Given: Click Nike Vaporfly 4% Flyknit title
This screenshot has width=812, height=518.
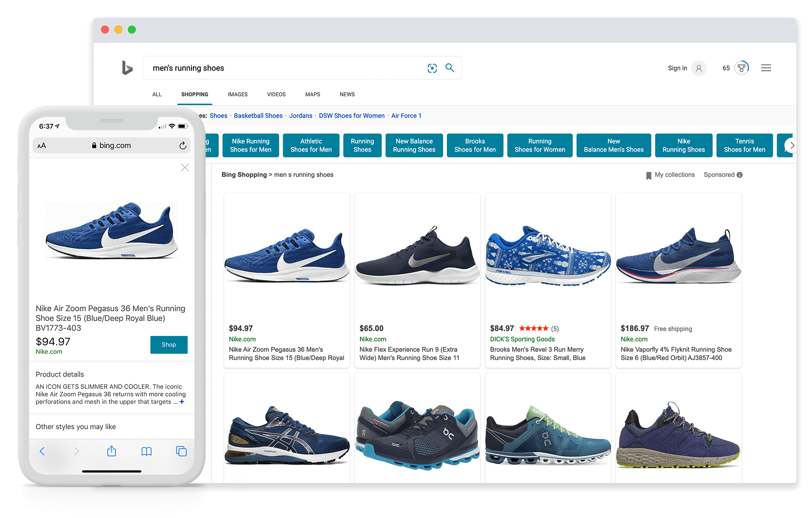Looking at the screenshot, I should pyautogui.click(x=676, y=354).
